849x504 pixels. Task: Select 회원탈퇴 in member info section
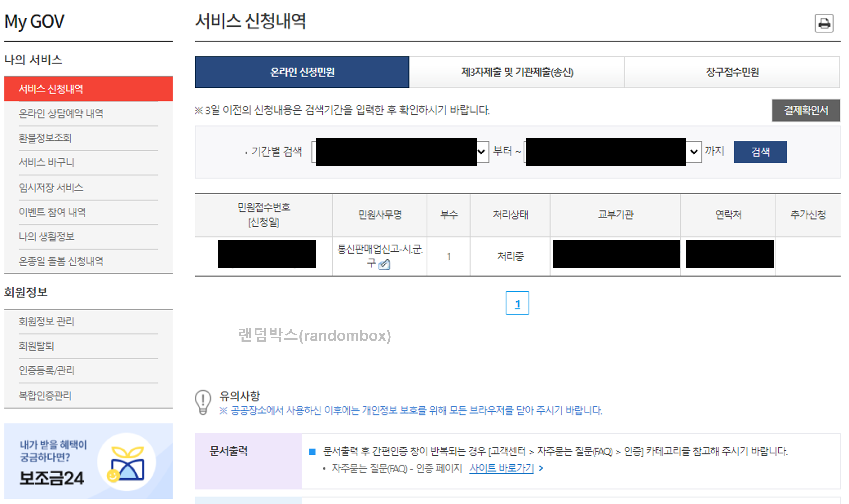36,346
